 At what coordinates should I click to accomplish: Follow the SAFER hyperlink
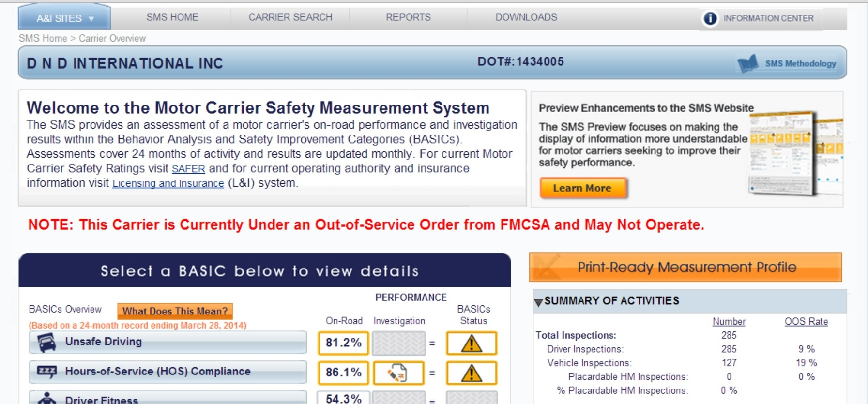(x=188, y=169)
